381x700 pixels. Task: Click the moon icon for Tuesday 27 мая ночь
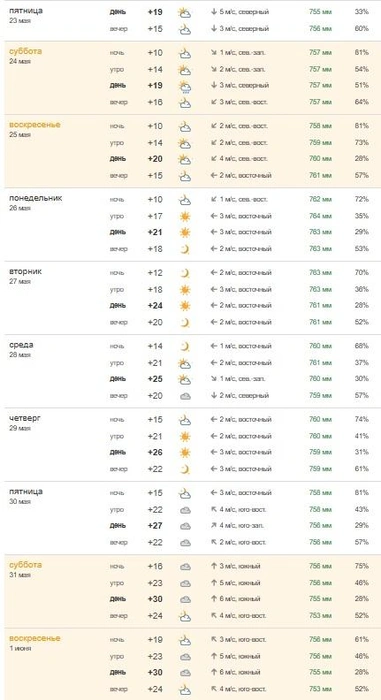184,273
